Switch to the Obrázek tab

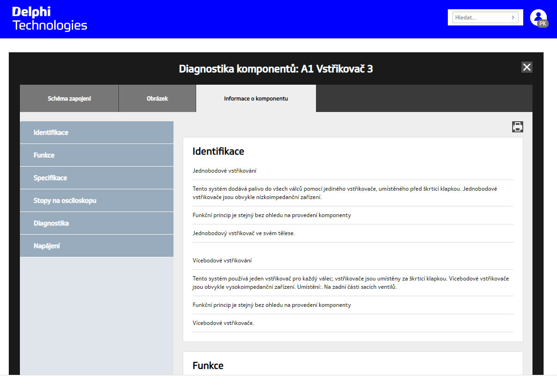(x=157, y=99)
